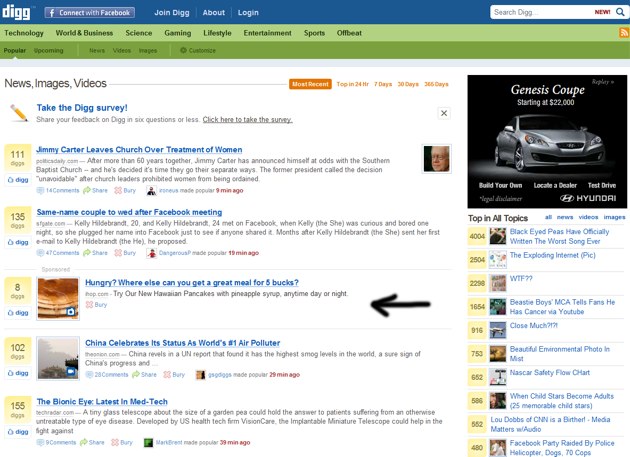Image resolution: width=630 pixels, height=457 pixels.
Task: Dismiss the survey banner with X
Action: click(444, 113)
